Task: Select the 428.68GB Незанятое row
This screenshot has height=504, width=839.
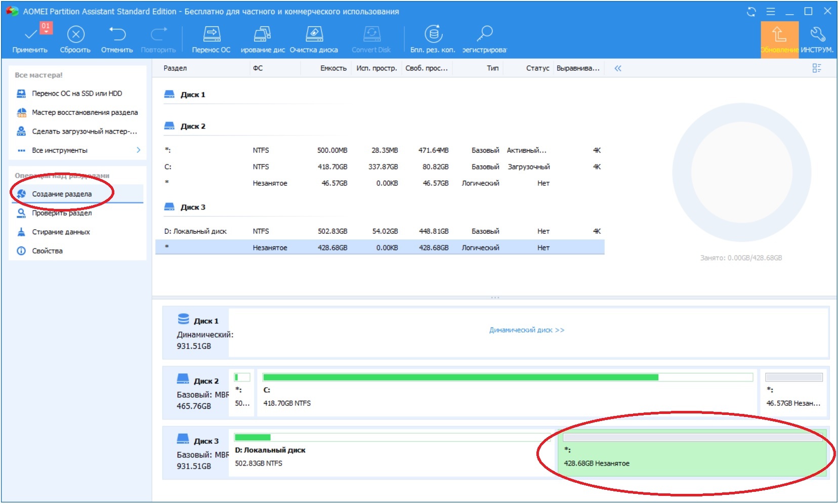Action: (x=380, y=247)
